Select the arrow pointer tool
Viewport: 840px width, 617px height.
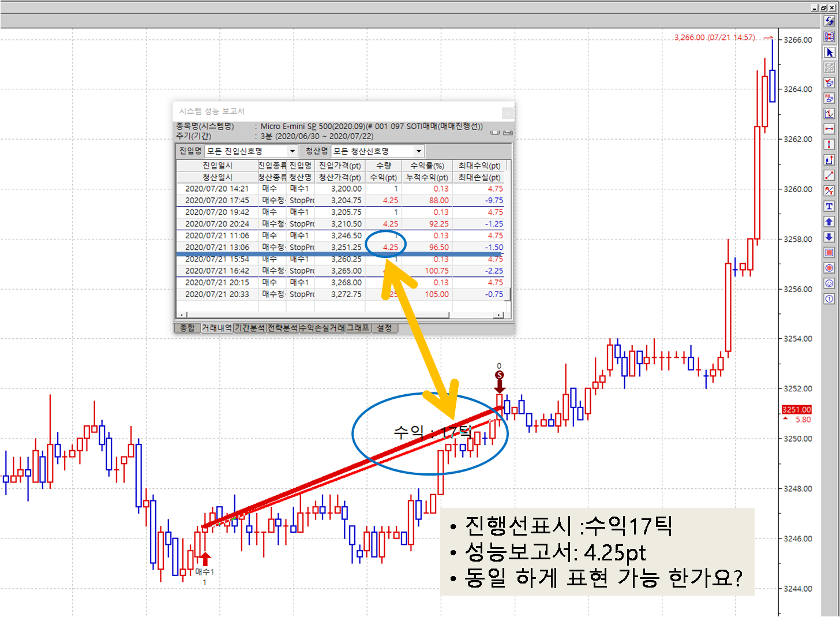click(829, 53)
